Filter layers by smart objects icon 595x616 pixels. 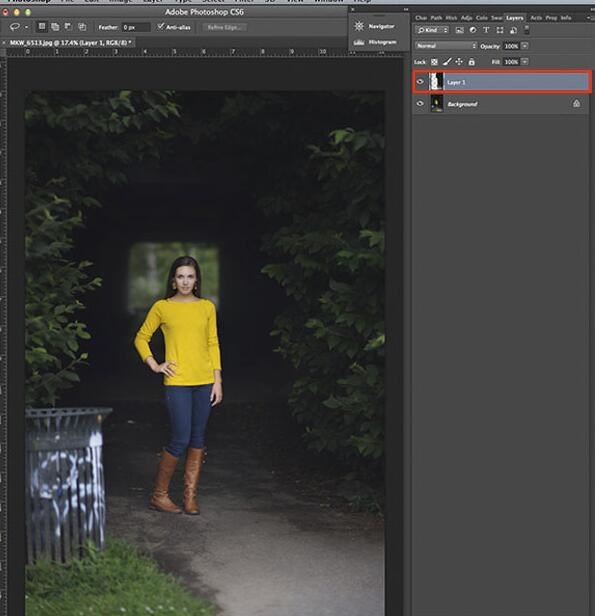pyautogui.click(x=513, y=30)
